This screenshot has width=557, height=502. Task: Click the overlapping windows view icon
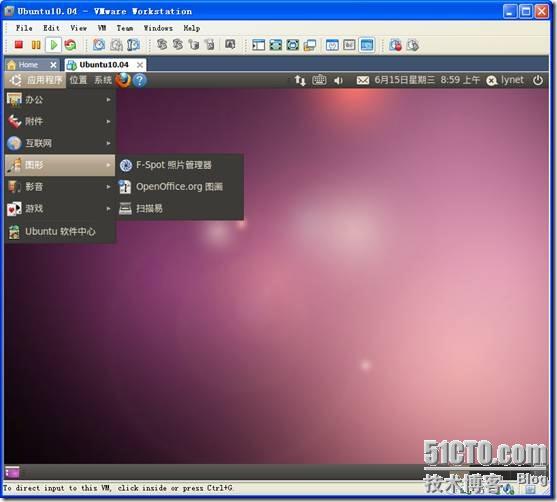(x=310, y=45)
